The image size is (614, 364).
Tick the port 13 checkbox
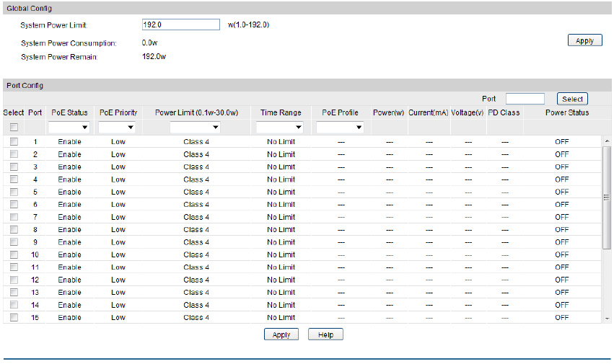point(14,293)
